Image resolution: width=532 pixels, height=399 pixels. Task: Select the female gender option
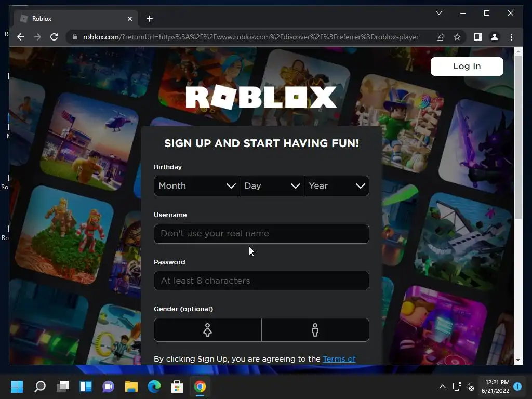(208, 330)
